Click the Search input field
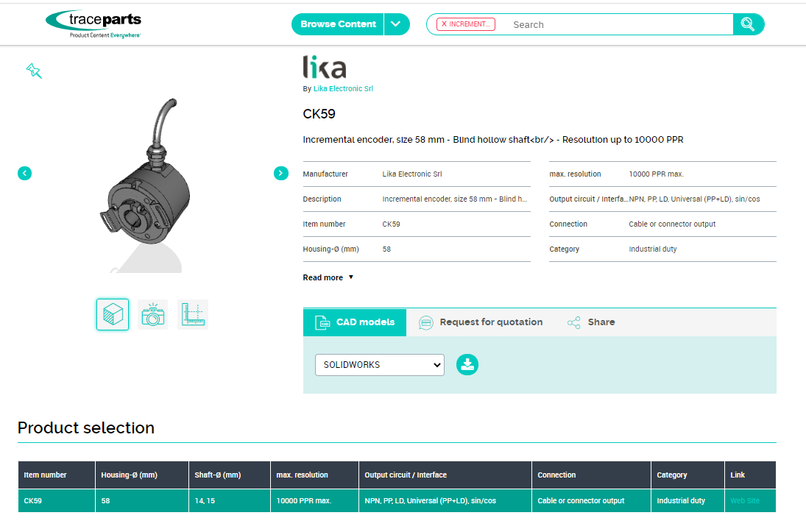The image size is (806, 532). pos(619,25)
